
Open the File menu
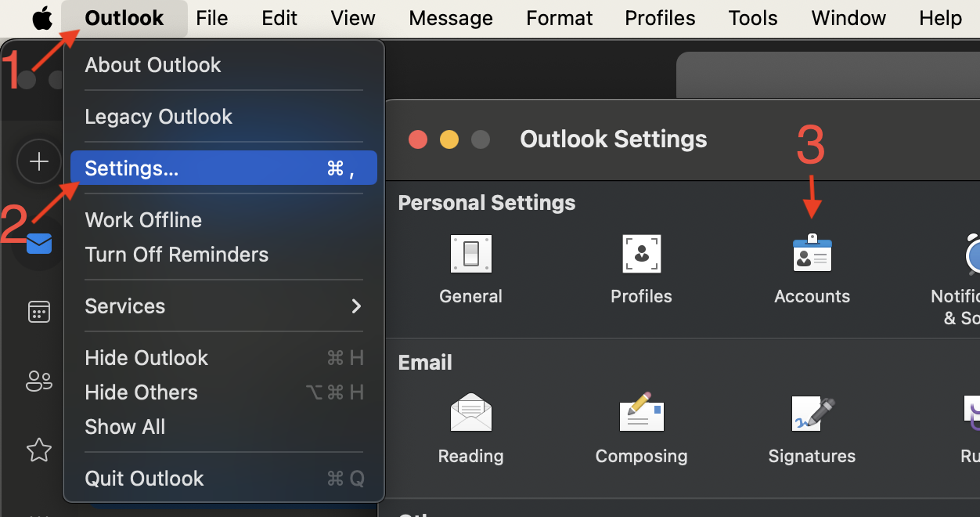click(x=212, y=17)
